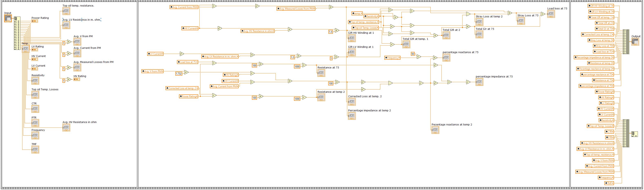Click the Input cluster control terminal
The image size is (644, 190).
click(x=8, y=18)
